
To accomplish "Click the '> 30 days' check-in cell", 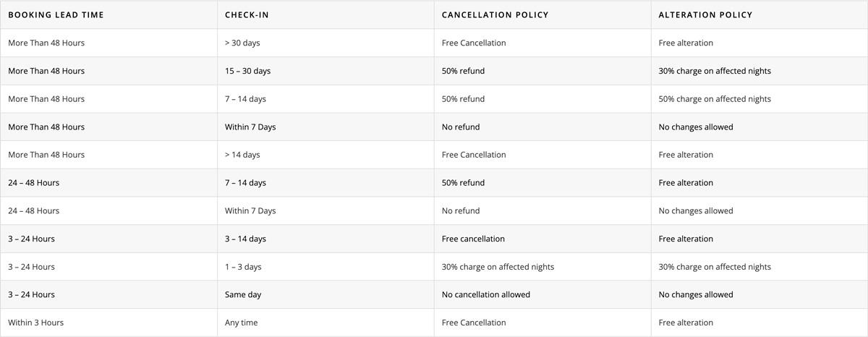I will coord(242,43).
